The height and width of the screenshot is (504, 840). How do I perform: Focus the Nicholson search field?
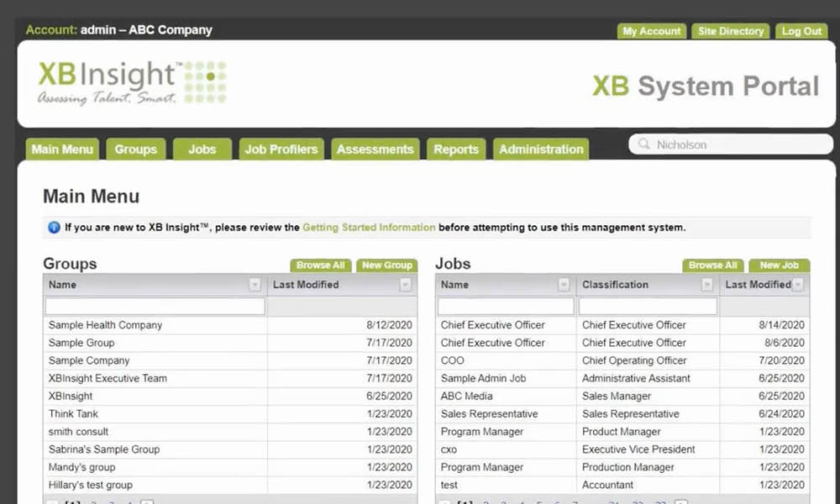pyautogui.click(x=731, y=144)
